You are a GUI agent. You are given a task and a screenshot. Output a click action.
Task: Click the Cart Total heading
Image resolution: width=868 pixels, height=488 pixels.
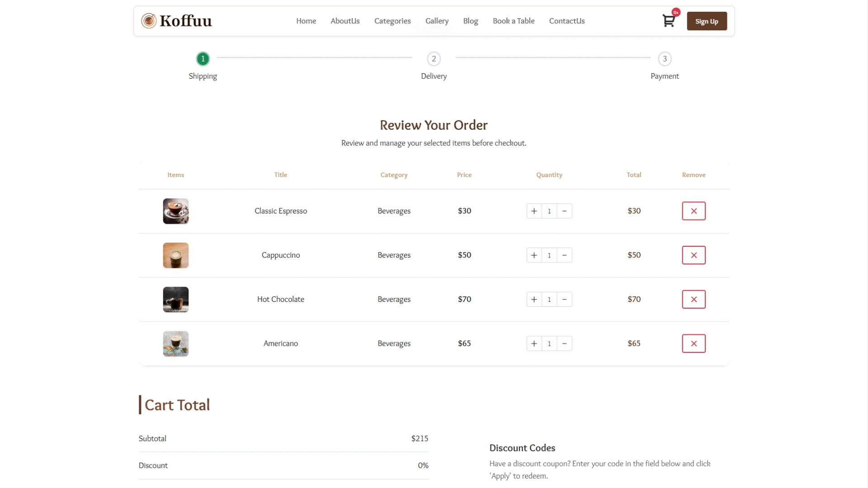pos(177,405)
